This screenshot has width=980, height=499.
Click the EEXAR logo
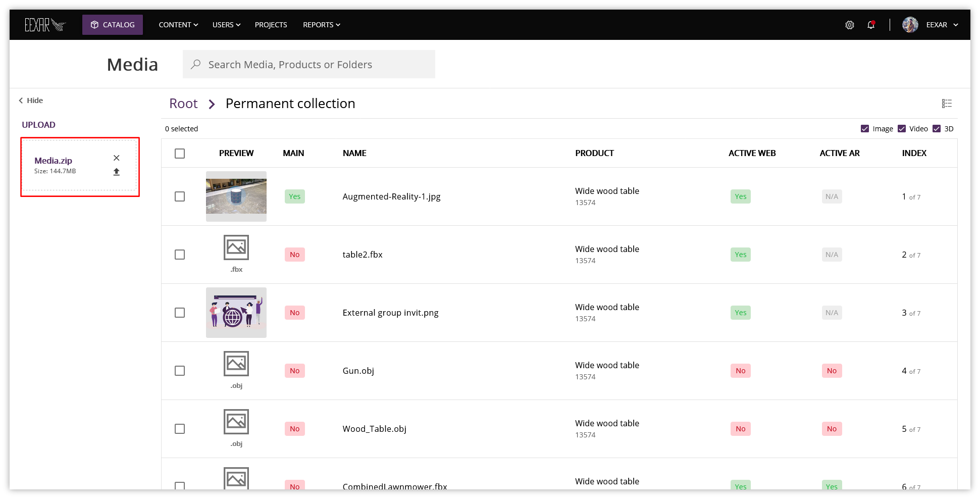click(x=45, y=25)
